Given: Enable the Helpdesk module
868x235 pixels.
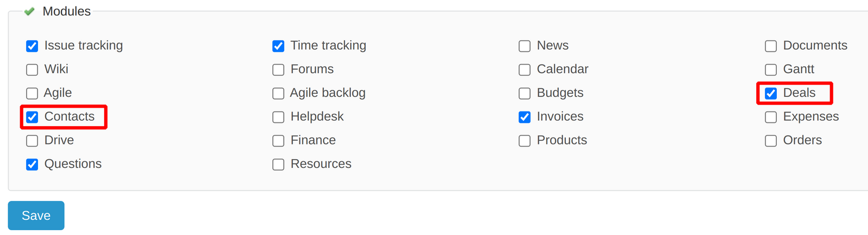Looking at the screenshot, I should point(278,117).
